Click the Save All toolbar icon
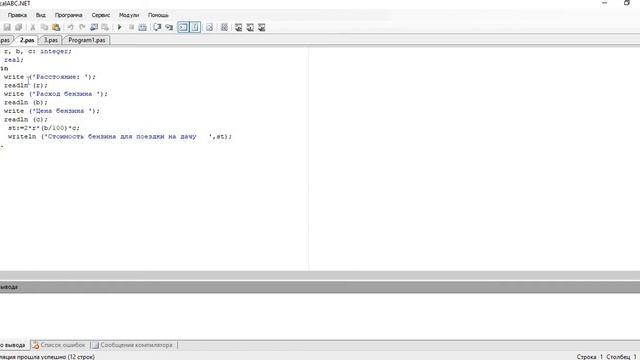Viewport: 640px width, 360px height. (18, 27)
